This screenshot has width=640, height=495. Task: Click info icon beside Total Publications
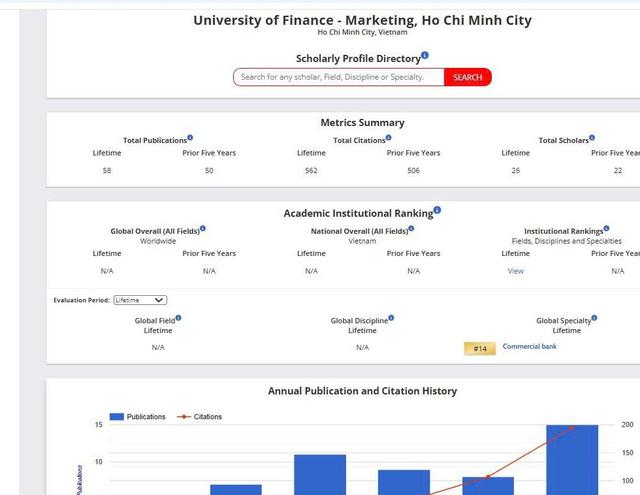tap(190, 138)
